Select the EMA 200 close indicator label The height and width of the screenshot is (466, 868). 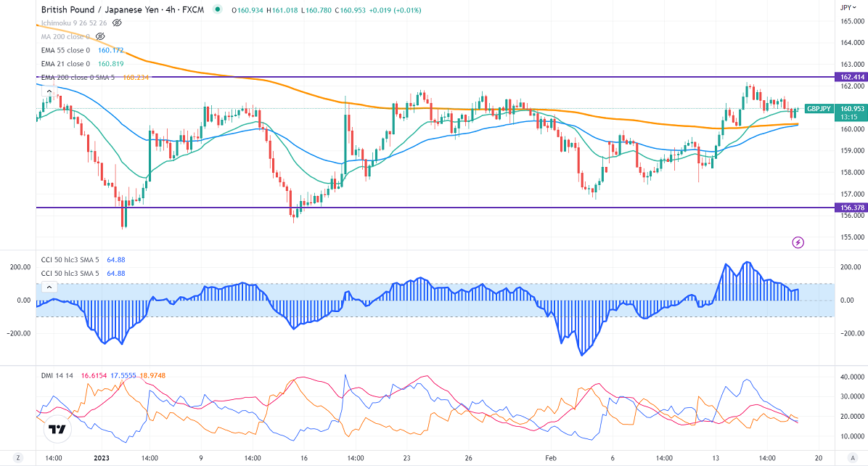[80, 77]
